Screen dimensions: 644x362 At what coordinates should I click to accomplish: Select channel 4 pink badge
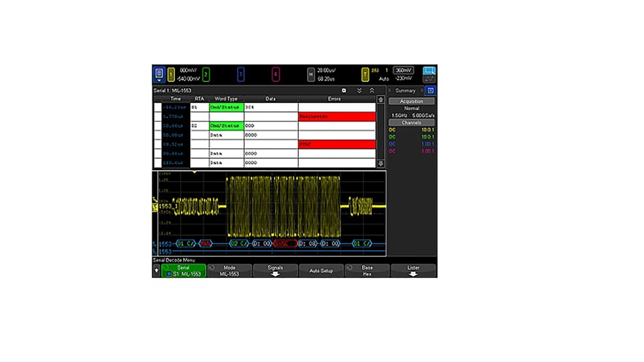(275, 74)
